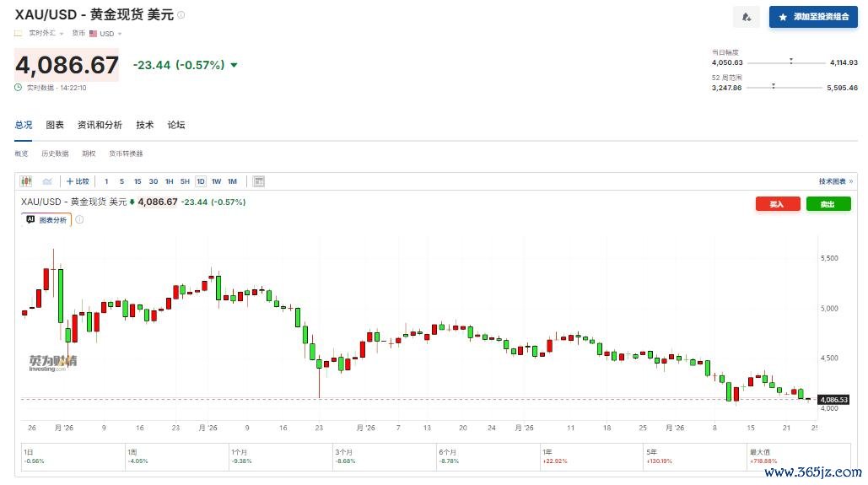868x485 pixels.
Task: Open the chart layout table icon
Action: point(258,181)
